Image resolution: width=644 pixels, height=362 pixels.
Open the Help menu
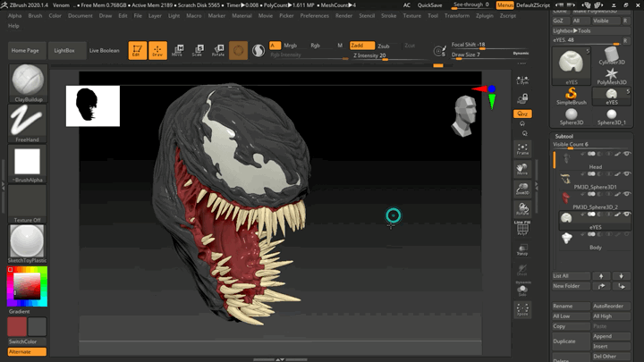[x=13, y=25]
